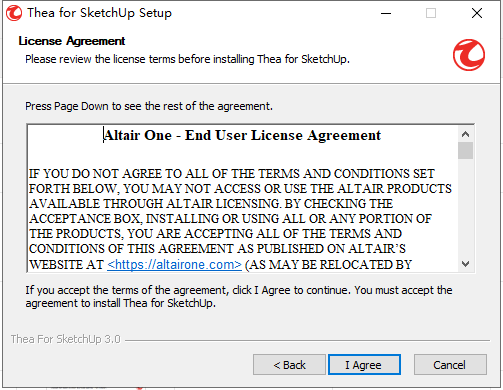Click the License Agreement header title

point(72,41)
